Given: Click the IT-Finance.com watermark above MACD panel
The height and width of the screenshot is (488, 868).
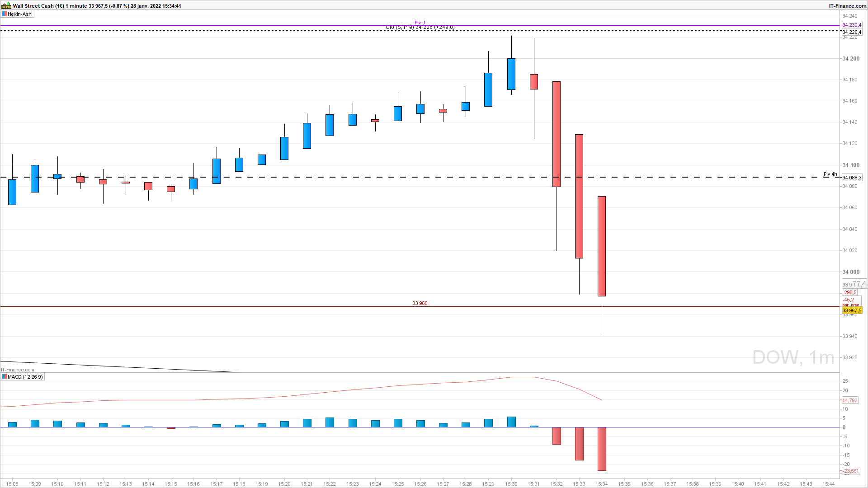Looking at the screenshot, I should 18,370.
